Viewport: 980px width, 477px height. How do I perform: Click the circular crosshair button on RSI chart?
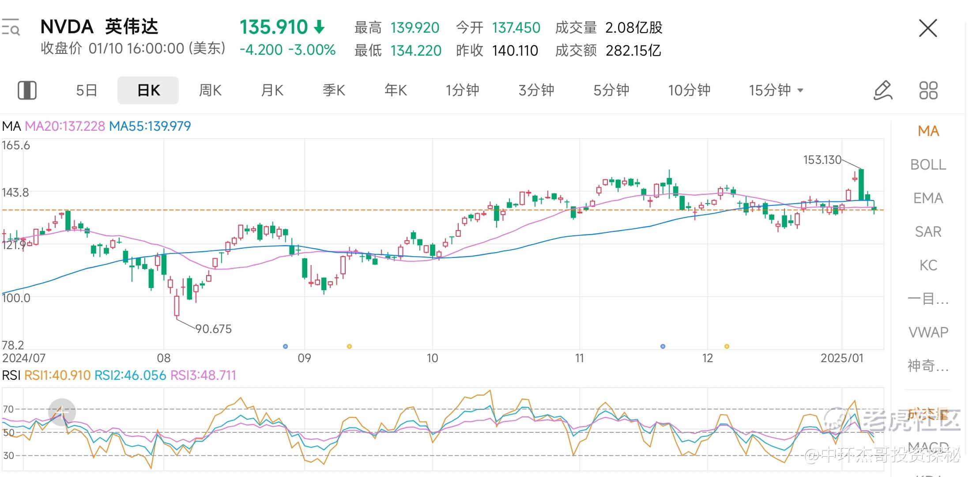coord(62,412)
